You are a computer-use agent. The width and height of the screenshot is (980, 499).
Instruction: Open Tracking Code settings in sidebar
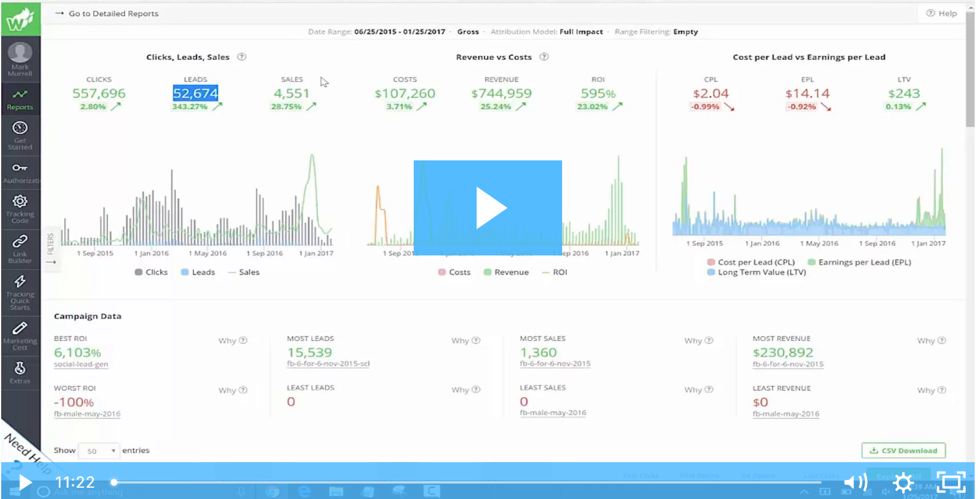tap(20, 209)
